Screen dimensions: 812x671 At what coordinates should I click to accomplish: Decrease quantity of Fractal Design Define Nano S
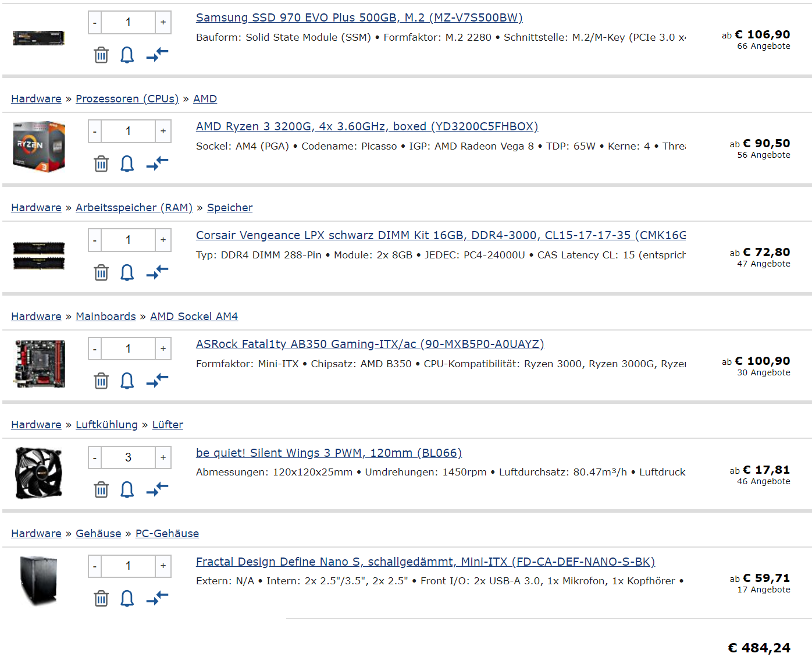click(x=95, y=566)
